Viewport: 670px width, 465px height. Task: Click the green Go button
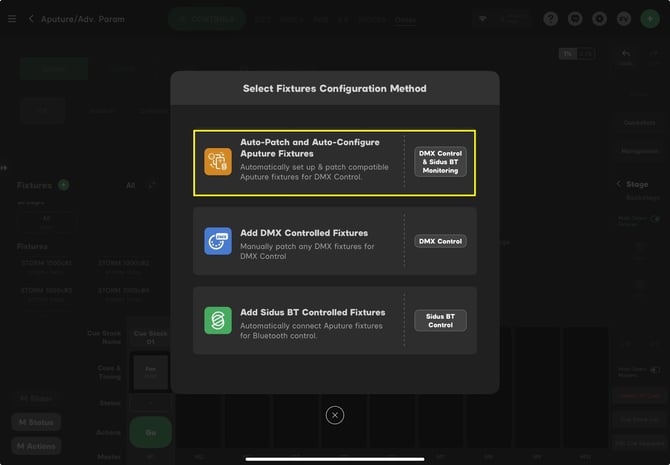150,433
